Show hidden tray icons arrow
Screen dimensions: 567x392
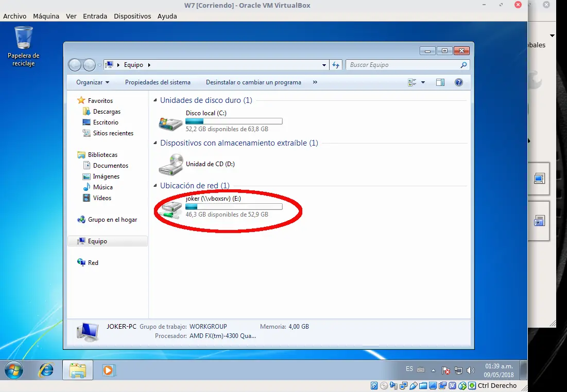pyautogui.click(x=433, y=370)
